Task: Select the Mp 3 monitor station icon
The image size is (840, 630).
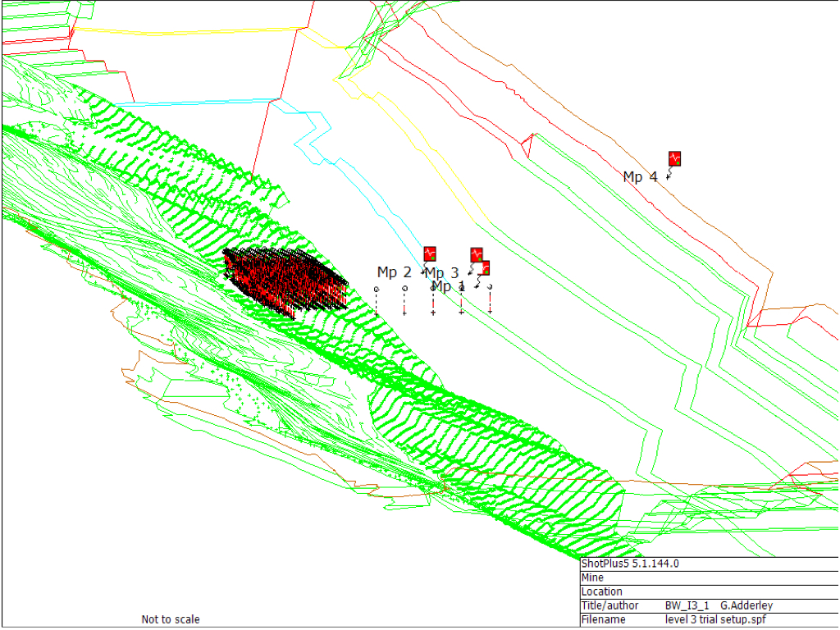Action: 477,254
